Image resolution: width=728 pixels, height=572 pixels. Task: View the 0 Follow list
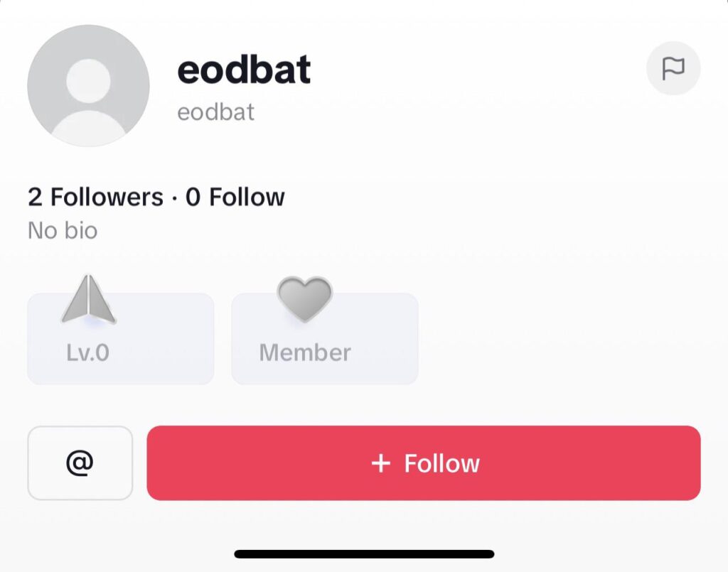235,197
